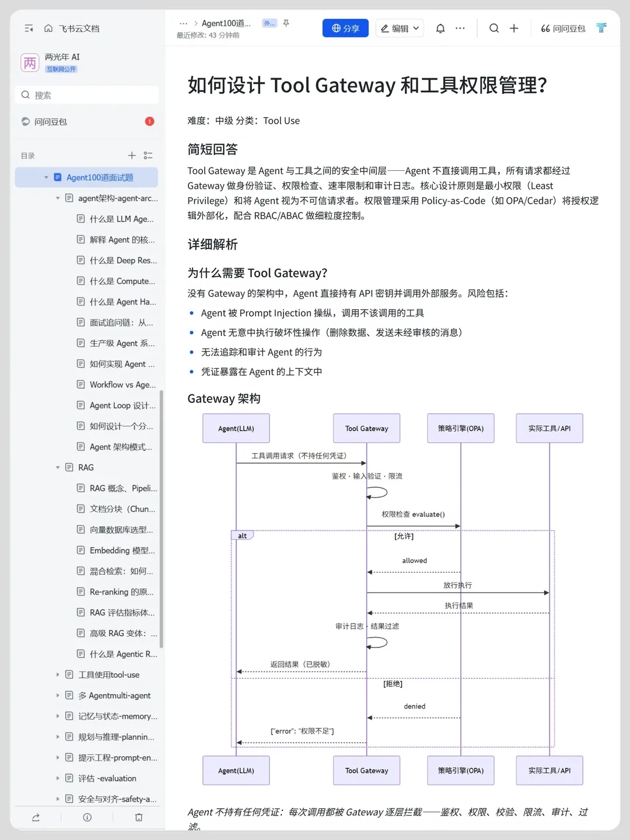
Task: Click the 外... tag beside title
Action: tap(269, 23)
